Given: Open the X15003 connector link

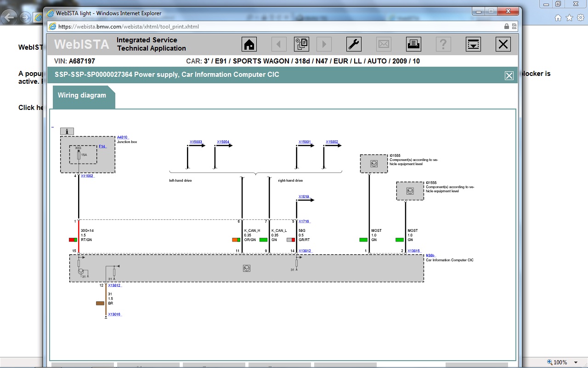Looking at the screenshot, I should 196,142.
